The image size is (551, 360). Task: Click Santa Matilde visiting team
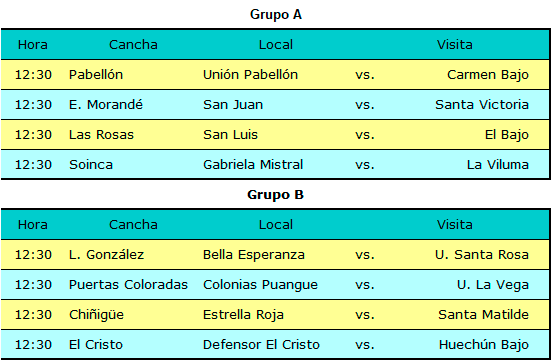point(483,315)
